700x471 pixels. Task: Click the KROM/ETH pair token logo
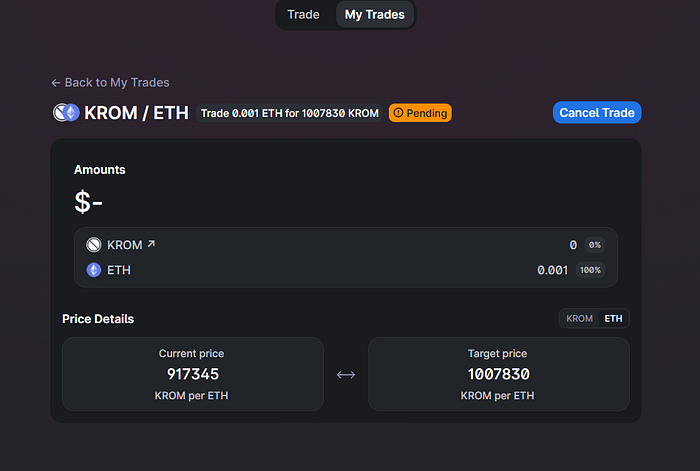[66, 113]
